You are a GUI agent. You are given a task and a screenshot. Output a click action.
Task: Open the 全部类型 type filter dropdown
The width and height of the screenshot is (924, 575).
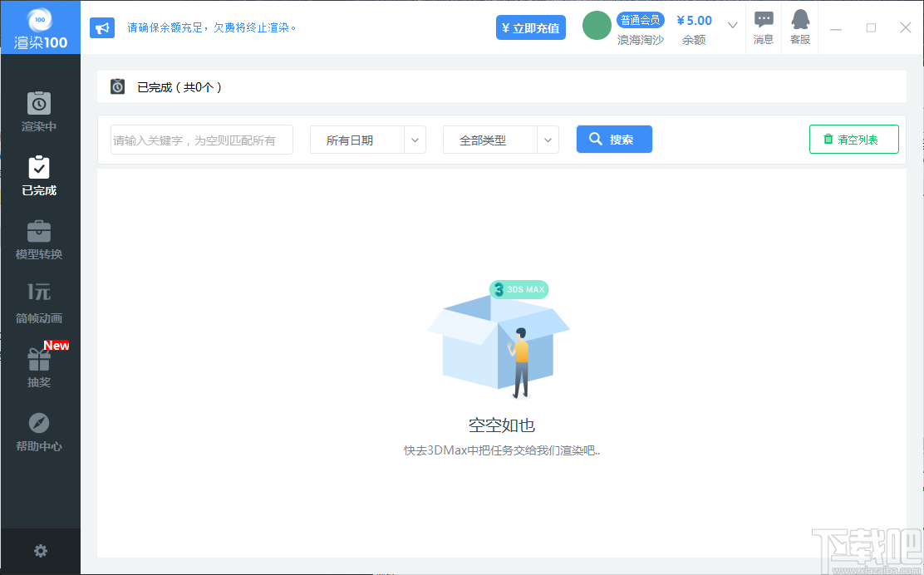(500, 139)
